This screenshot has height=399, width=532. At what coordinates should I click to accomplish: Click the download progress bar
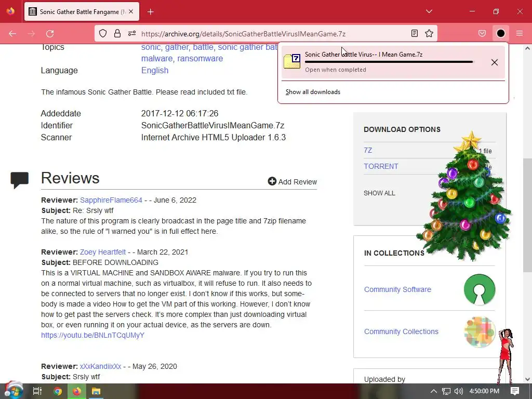tap(389, 62)
